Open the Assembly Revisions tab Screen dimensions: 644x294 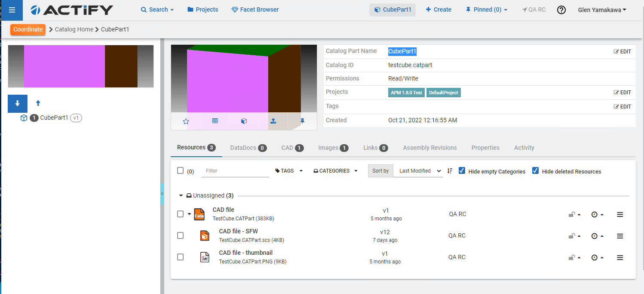click(x=429, y=148)
